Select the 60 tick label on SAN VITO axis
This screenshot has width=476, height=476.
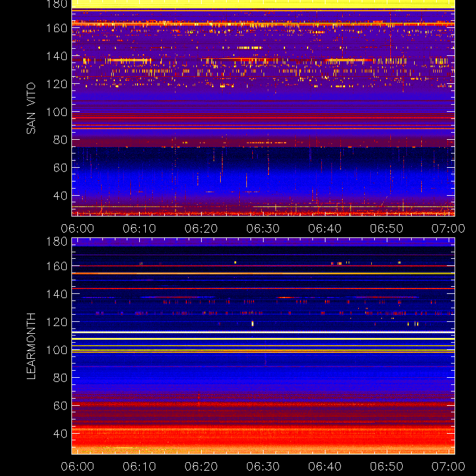[60, 168]
